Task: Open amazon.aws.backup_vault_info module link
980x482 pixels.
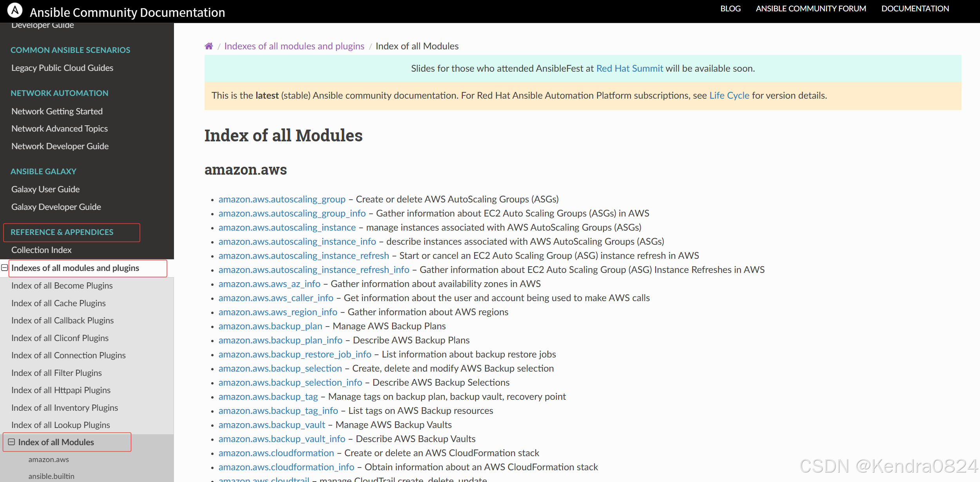Action: (x=282, y=439)
